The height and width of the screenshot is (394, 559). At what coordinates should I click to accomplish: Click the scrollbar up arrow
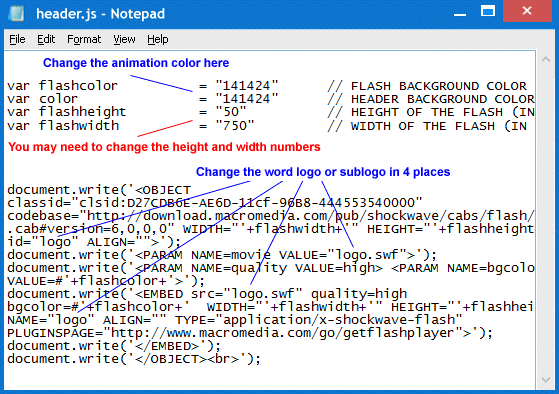(546, 60)
